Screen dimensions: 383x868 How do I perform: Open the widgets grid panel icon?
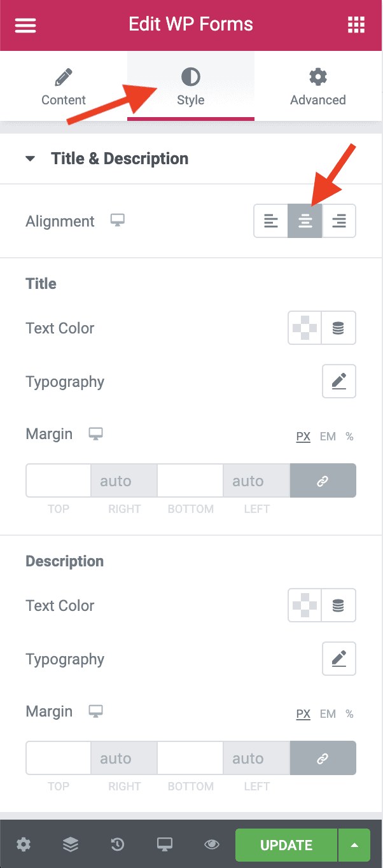tap(356, 25)
